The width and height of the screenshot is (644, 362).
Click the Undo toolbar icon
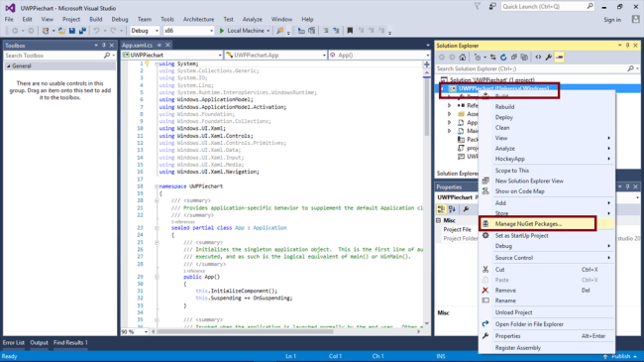click(96, 31)
